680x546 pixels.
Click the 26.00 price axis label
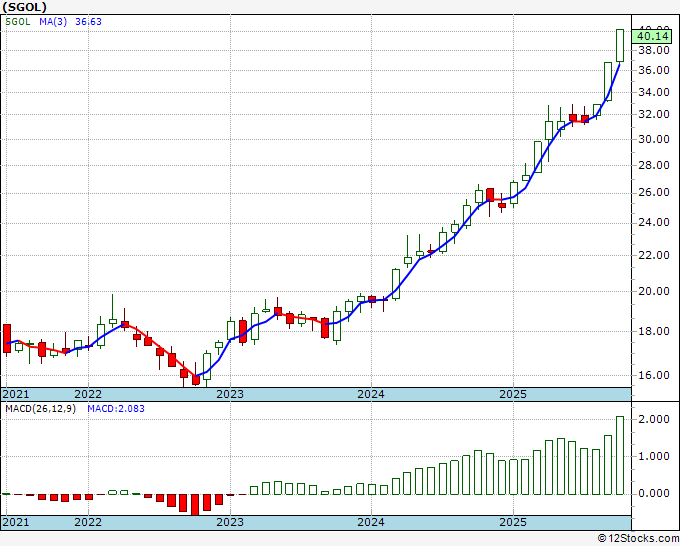pyautogui.click(x=654, y=193)
